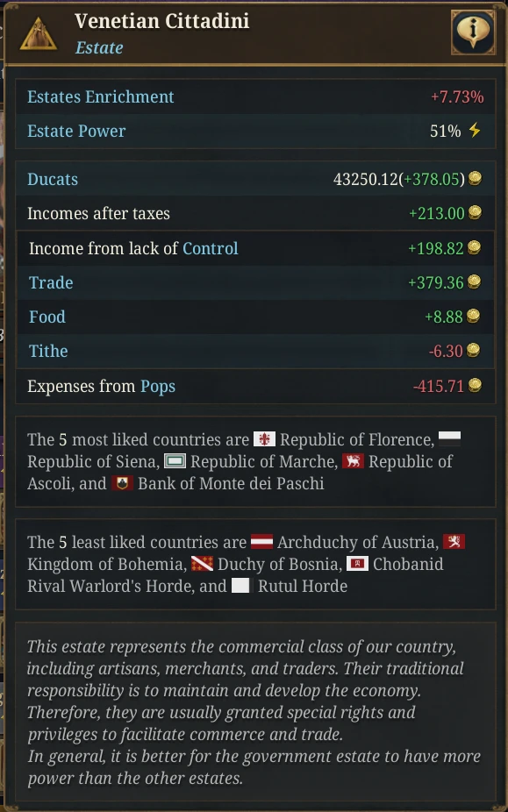Click the Bank of Monte dei Paschi shield
Viewport: 508px width, 812px height.
[122, 482]
